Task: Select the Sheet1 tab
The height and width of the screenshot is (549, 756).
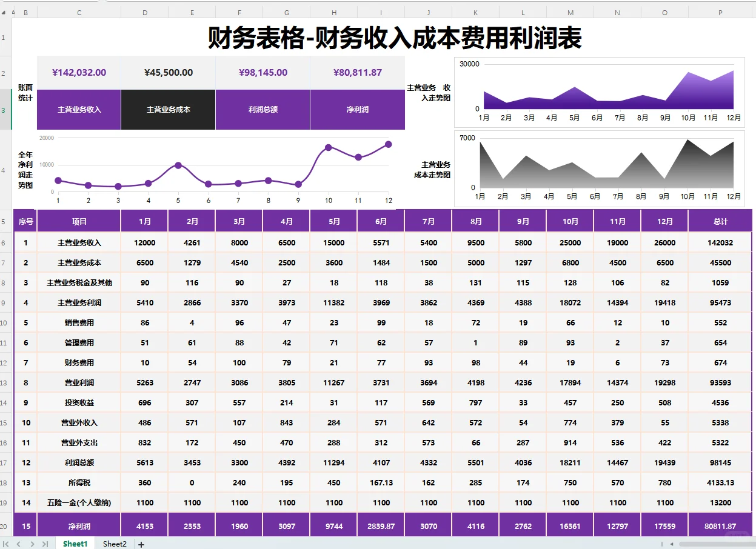Action: (75, 544)
